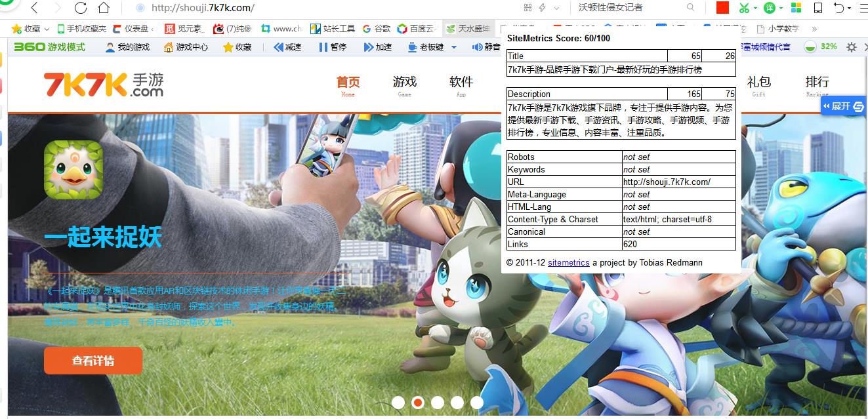Select the 排行 navigation tab
Screen dimensions: 868x419
pos(817,85)
